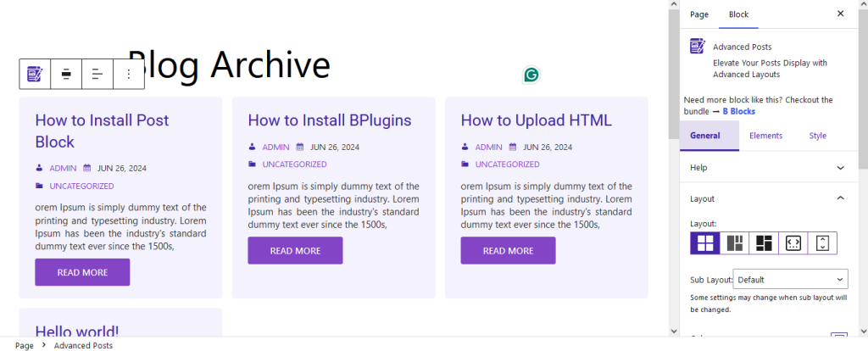Click UNCATEGORIZED under How to Install Post Block
868x351 pixels.
[x=82, y=186]
